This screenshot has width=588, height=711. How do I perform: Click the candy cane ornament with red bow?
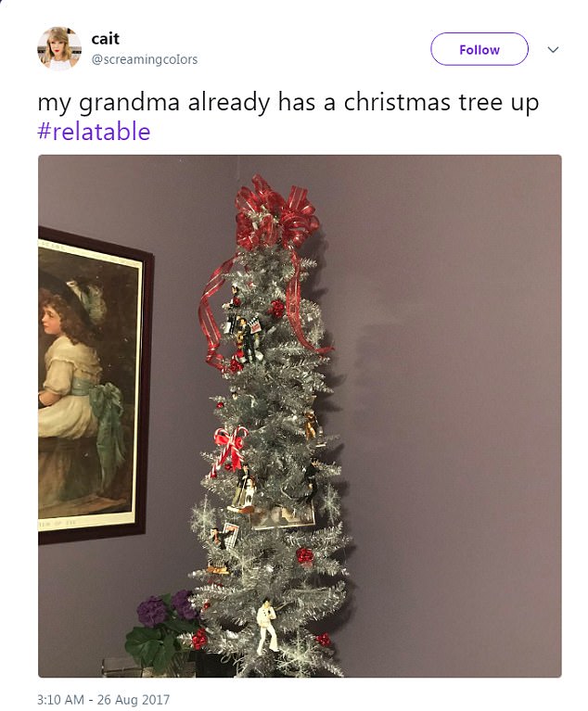click(229, 450)
